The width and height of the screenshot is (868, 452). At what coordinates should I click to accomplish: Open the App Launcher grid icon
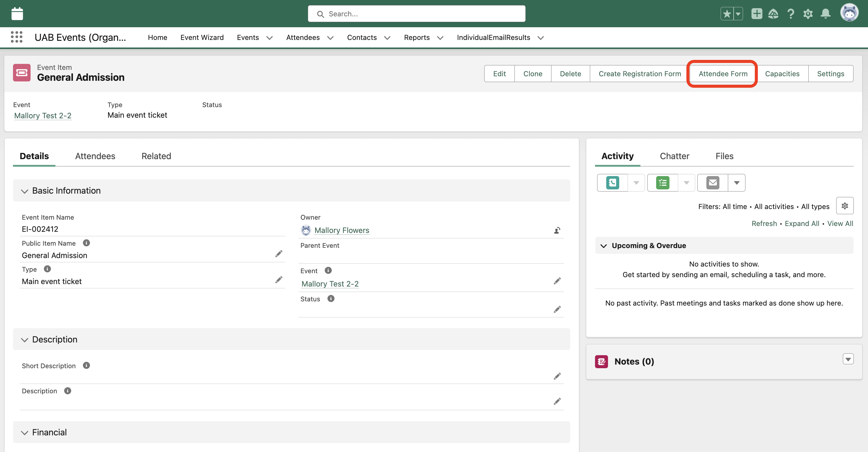click(16, 37)
